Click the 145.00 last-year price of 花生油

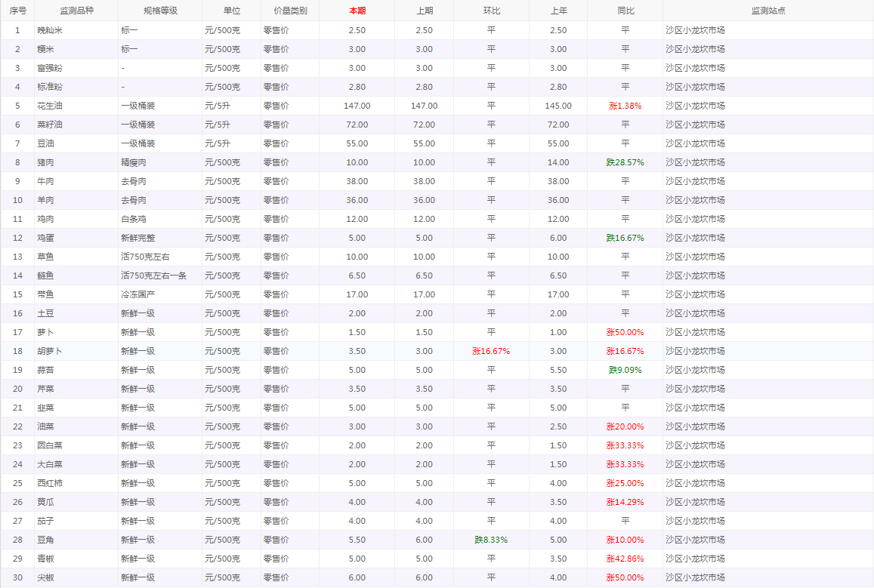557,106
